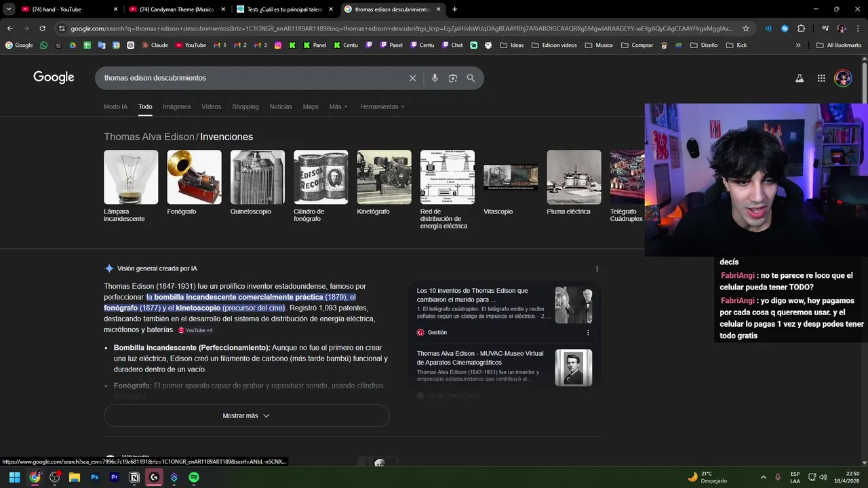Select the Kinetógrafo invention card
868x488 pixels.
[384, 183]
